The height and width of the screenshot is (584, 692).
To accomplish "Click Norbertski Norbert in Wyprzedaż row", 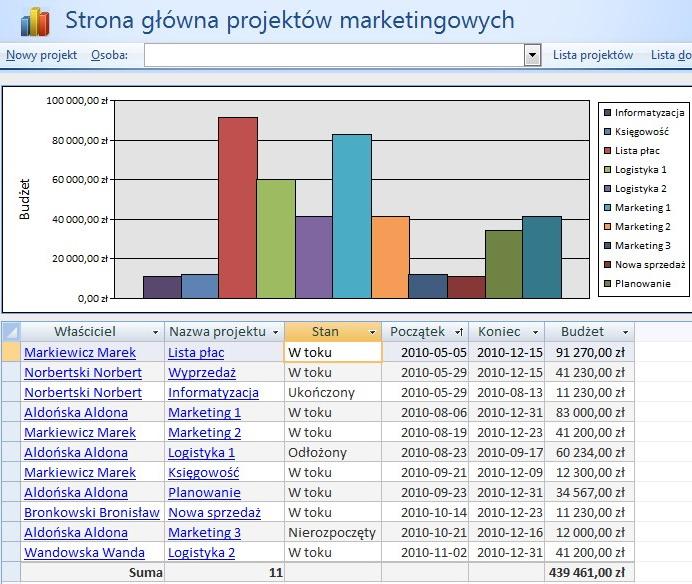I will pyautogui.click(x=83, y=373).
